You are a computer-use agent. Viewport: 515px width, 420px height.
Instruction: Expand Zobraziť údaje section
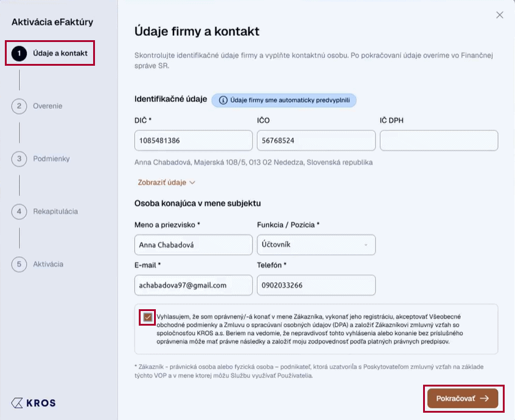166,182
